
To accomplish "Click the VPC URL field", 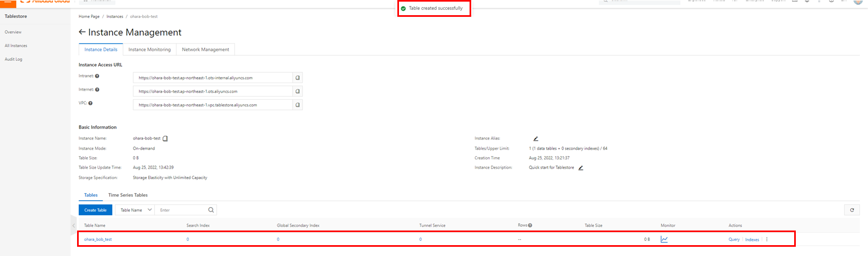I will 213,105.
